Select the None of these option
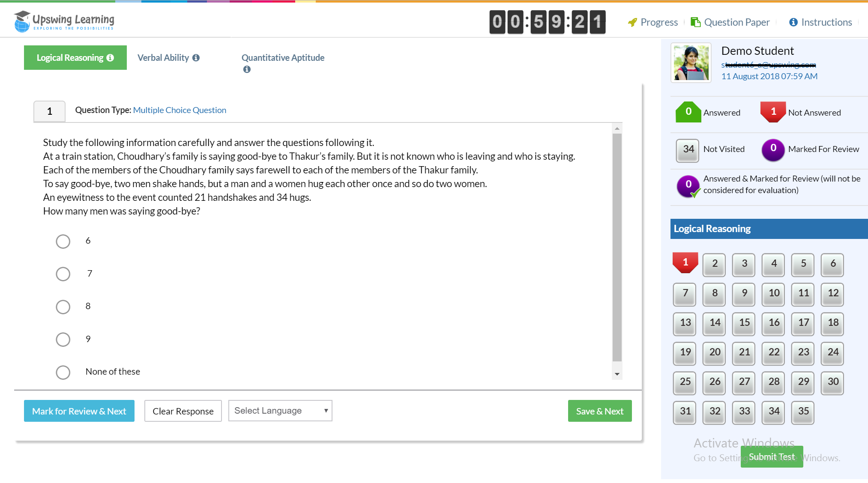Viewport: 868px width, 483px height. click(x=63, y=372)
